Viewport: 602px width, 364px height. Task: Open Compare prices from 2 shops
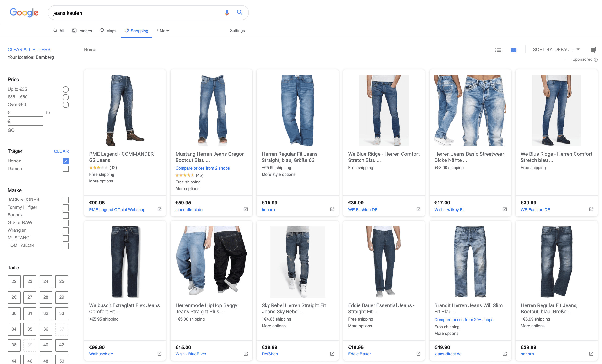[x=202, y=168]
